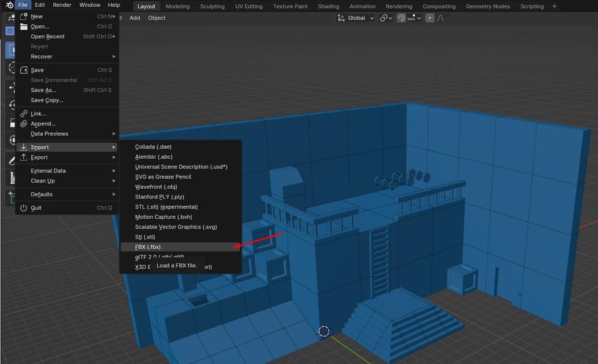Click the Quit power icon

click(x=24, y=208)
